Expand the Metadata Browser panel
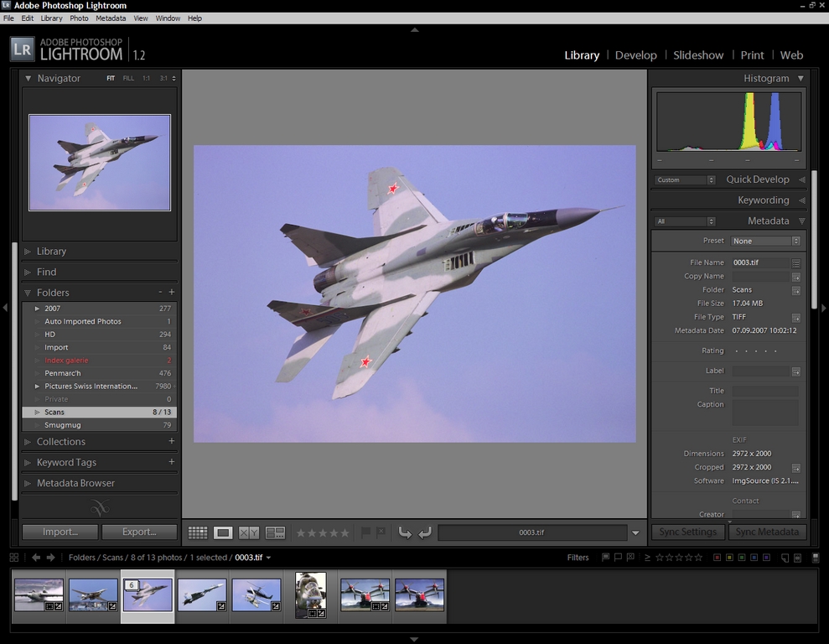This screenshot has height=644, width=829. 28,483
